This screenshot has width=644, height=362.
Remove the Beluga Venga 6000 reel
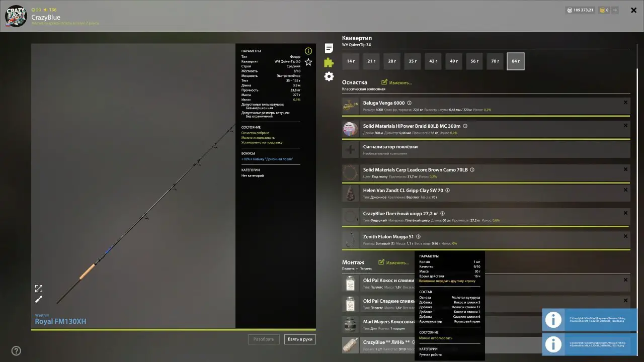pyautogui.click(x=625, y=103)
